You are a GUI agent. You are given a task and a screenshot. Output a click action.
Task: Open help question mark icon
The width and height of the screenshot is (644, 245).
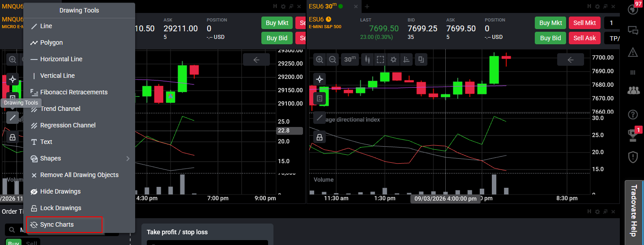point(633,114)
